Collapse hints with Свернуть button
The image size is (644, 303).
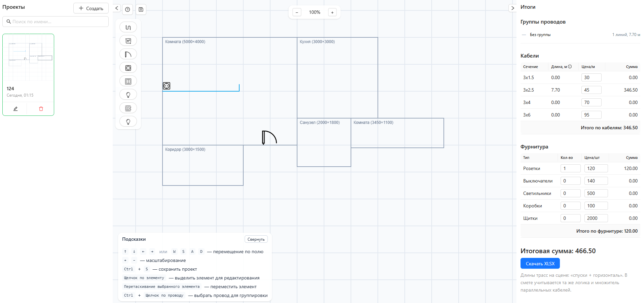[256, 239]
